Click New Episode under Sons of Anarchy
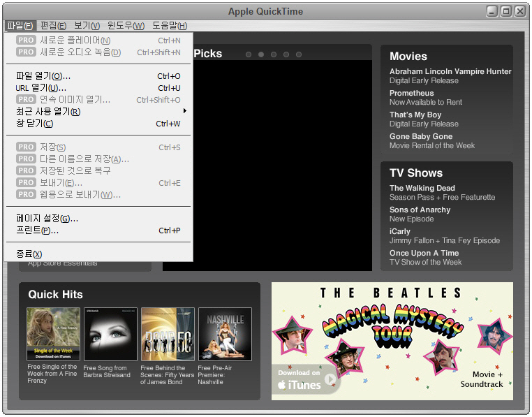 click(411, 219)
